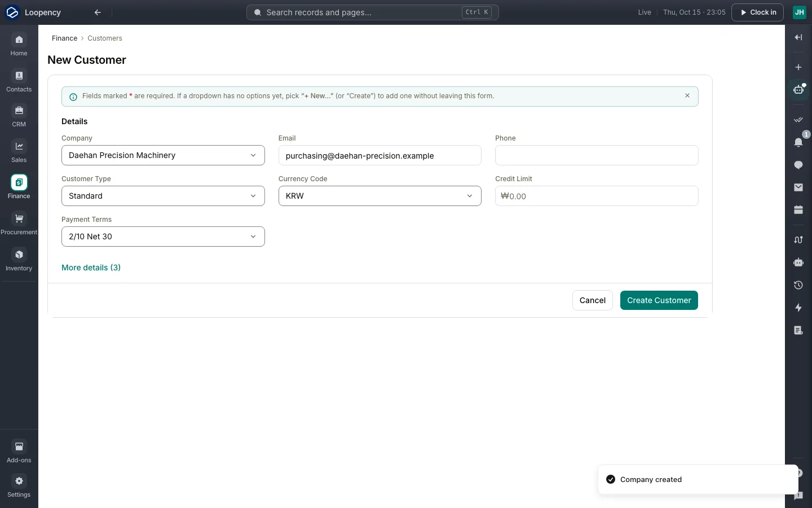Click the Loopency logo

pyautogui.click(x=12, y=12)
